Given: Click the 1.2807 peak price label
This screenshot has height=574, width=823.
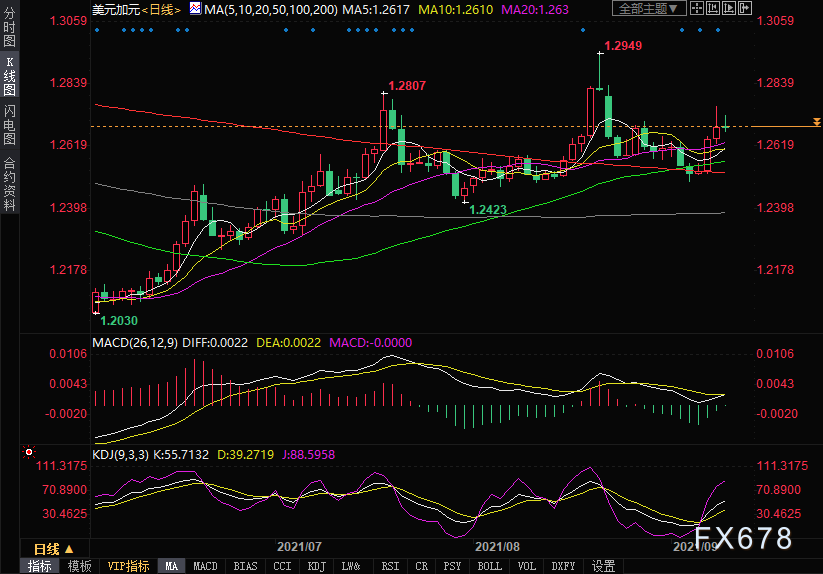Looking at the screenshot, I should pos(407,86).
